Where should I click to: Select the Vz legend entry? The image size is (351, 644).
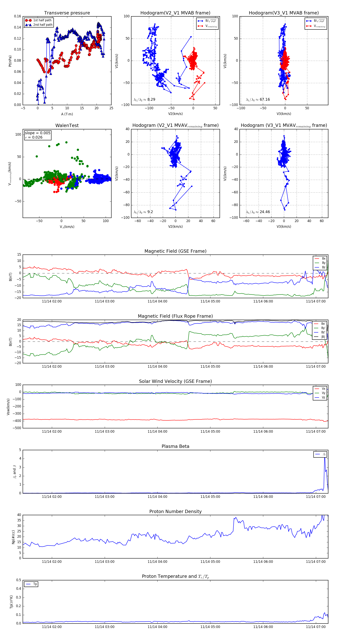point(320,398)
